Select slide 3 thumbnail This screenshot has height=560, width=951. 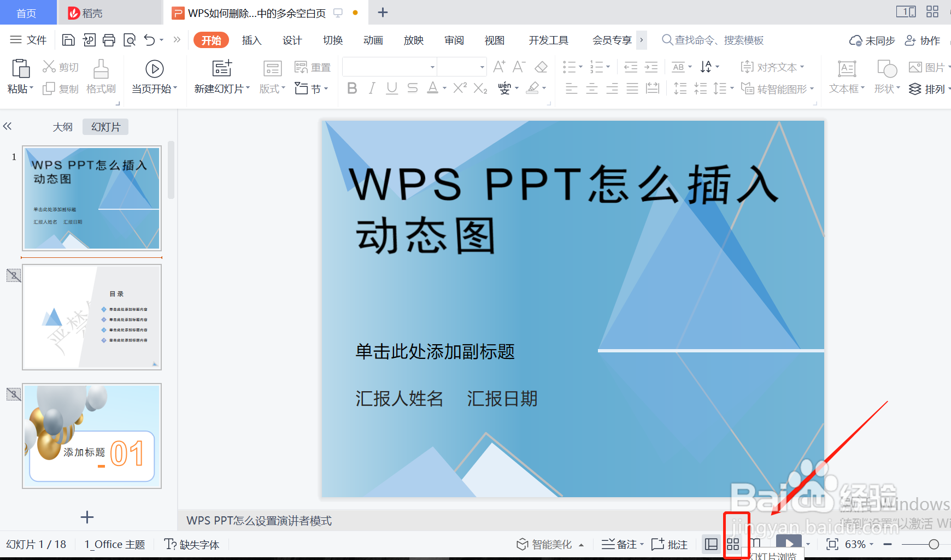(92, 436)
